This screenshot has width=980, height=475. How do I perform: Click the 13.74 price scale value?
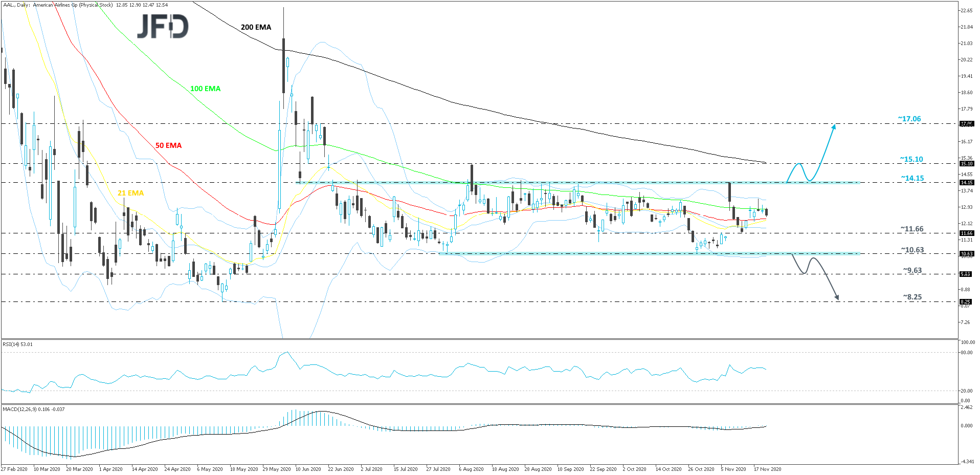click(966, 190)
